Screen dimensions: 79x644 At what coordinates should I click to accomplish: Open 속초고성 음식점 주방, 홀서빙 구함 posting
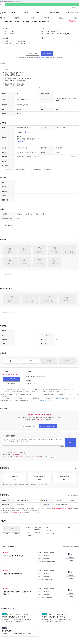coord(13,556)
